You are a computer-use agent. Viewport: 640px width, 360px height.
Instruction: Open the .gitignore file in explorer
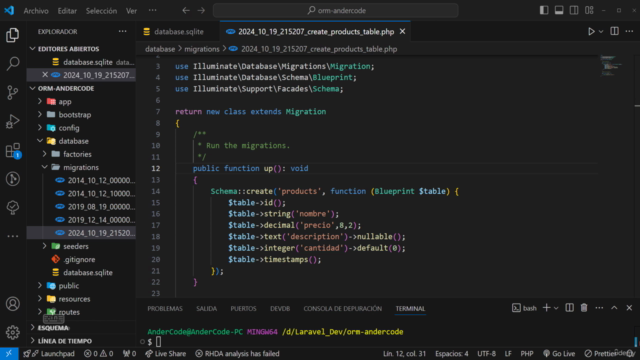[81, 259]
